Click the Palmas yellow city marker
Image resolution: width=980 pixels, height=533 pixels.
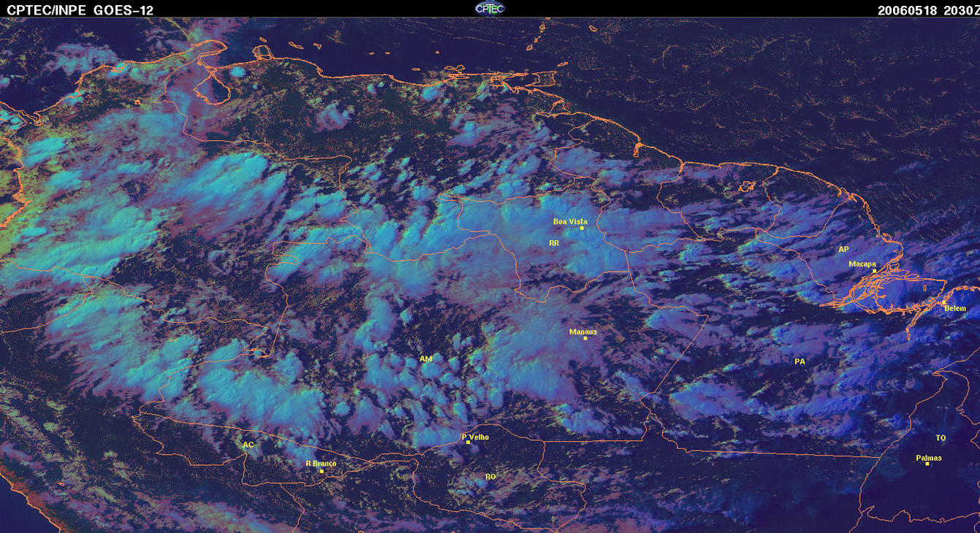927,464
